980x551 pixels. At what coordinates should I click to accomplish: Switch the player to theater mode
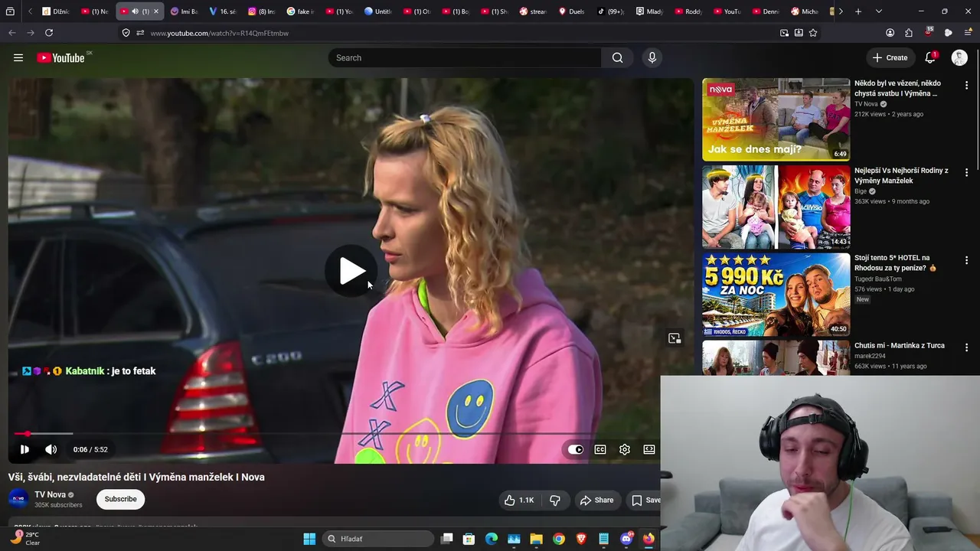coord(649,449)
